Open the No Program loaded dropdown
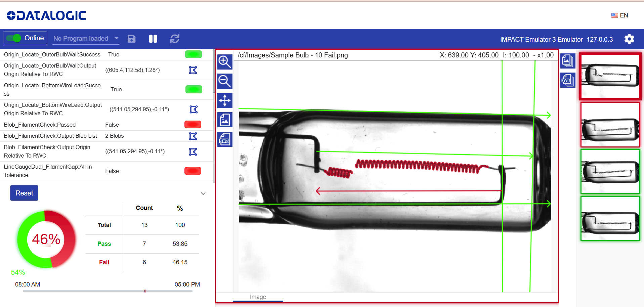 pyautogui.click(x=86, y=39)
